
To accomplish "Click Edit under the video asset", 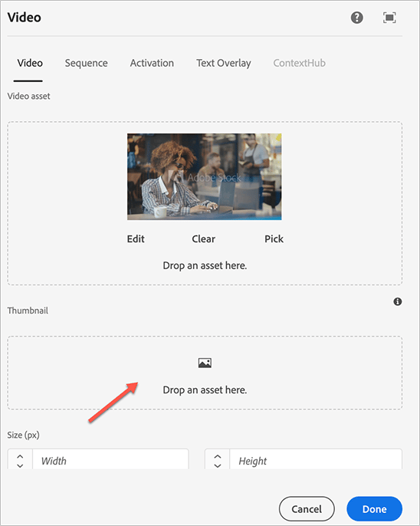I will pyautogui.click(x=136, y=239).
